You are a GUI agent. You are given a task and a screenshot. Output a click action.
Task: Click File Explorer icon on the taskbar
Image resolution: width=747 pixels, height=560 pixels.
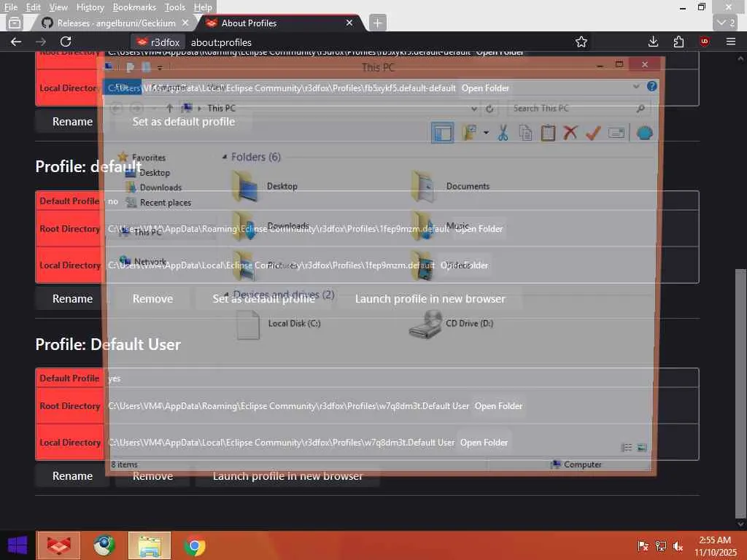coord(149,545)
